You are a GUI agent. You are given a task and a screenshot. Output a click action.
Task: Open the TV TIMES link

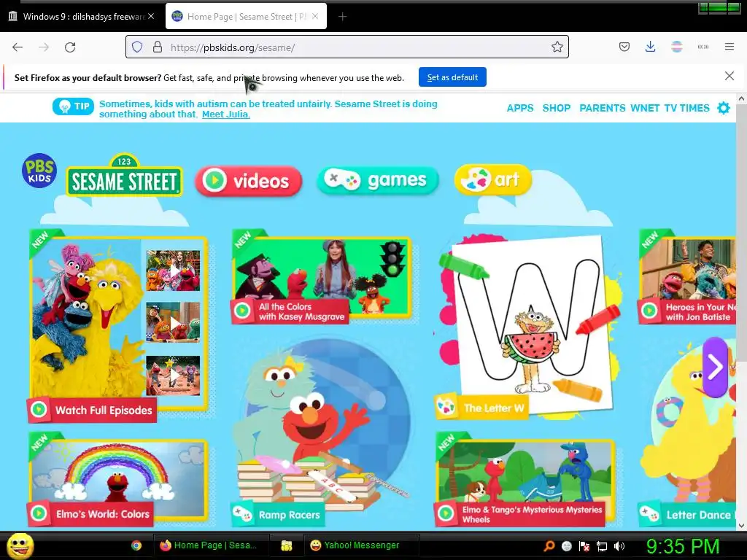pyautogui.click(x=686, y=108)
